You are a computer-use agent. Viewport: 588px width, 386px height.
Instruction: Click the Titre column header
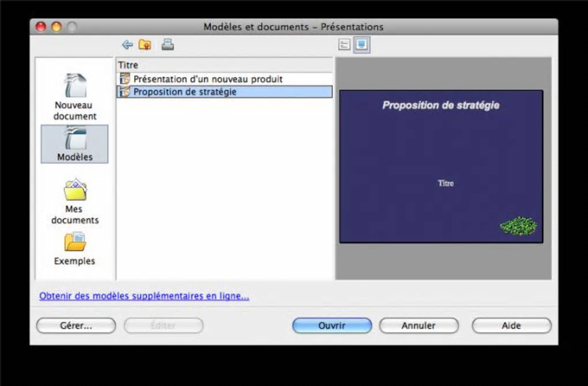224,65
